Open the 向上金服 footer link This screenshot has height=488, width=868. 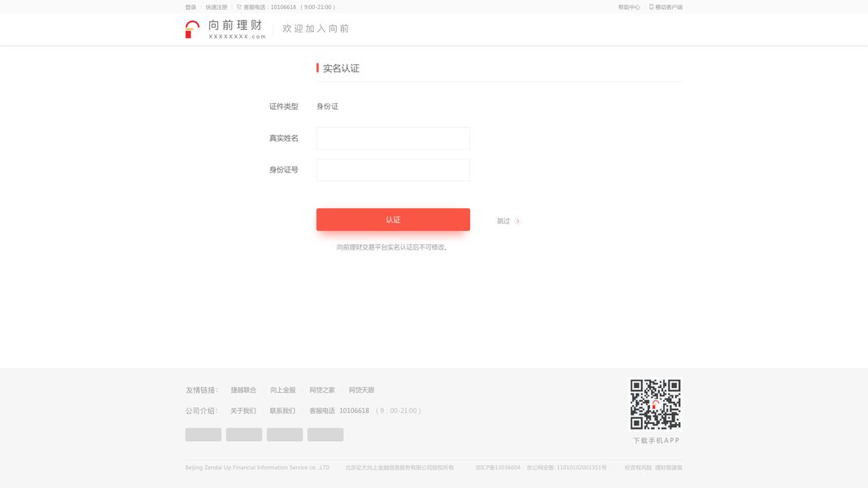click(283, 390)
